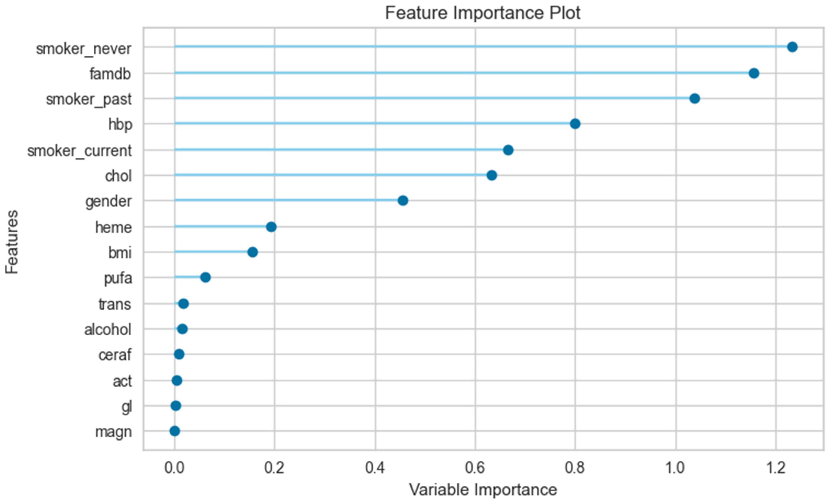The width and height of the screenshot is (830, 504).
Task: Pick the hbp data point
Action: click(575, 124)
